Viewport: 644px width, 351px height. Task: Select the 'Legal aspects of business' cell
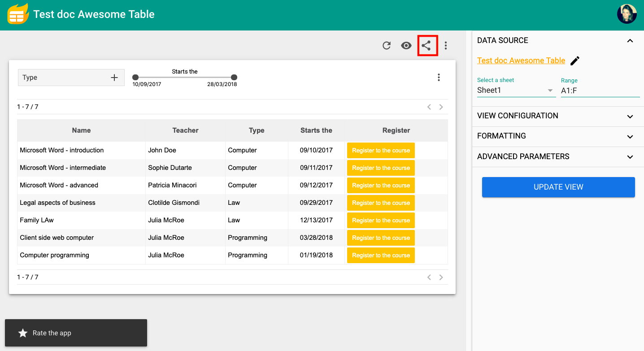[81, 203]
